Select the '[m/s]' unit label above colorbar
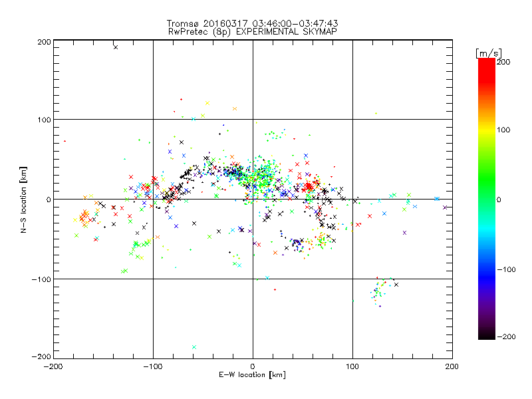 [489, 53]
